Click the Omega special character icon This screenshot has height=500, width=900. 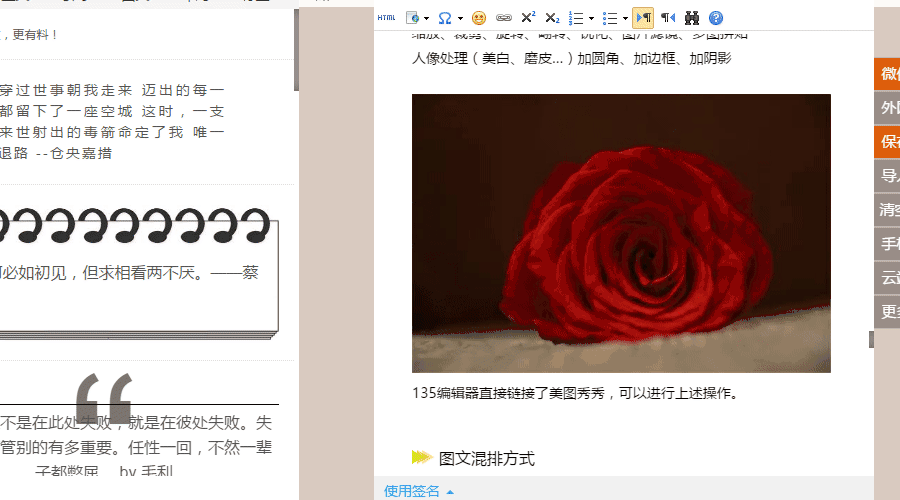tap(445, 18)
